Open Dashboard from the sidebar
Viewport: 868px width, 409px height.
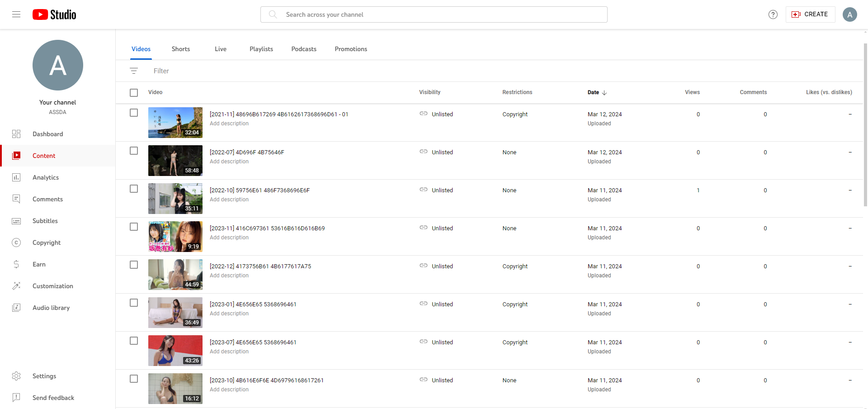coord(47,134)
